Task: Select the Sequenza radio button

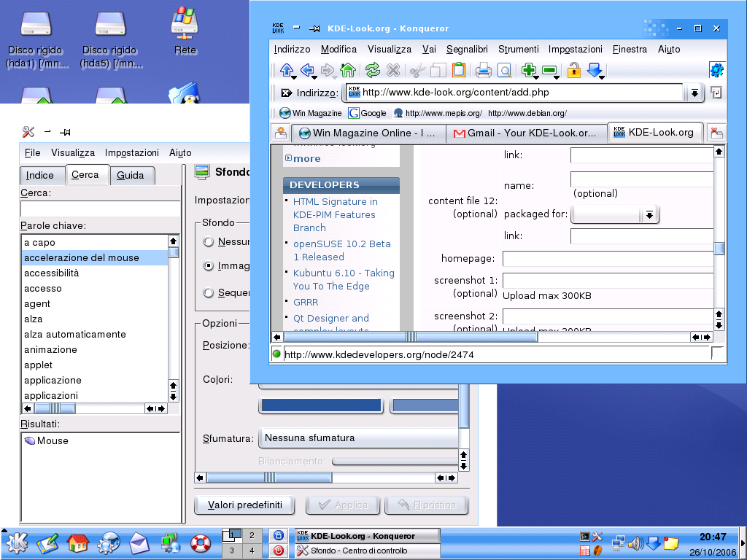Action: pyautogui.click(x=208, y=292)
